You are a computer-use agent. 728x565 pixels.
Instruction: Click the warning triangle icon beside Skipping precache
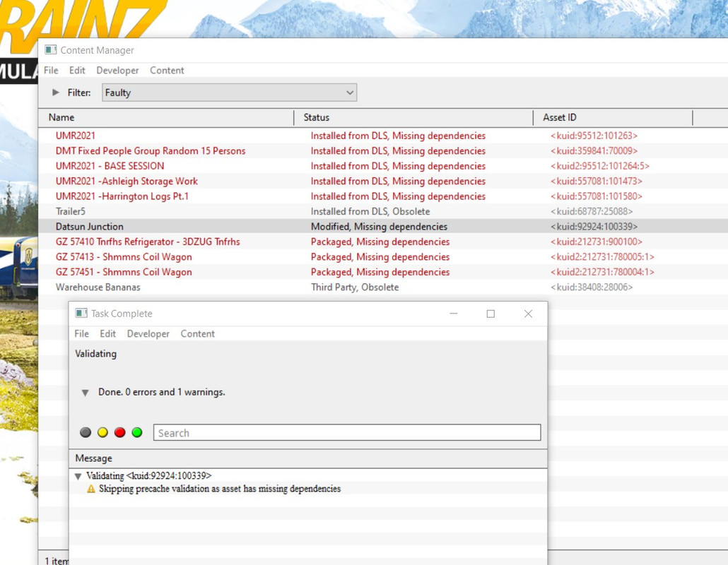coord(91,489)
